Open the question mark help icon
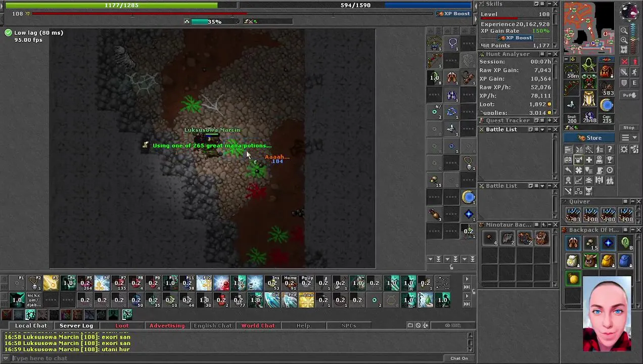The height and width of the screenshot is (364, 643). pyautogui.click(x=610, y=149)
